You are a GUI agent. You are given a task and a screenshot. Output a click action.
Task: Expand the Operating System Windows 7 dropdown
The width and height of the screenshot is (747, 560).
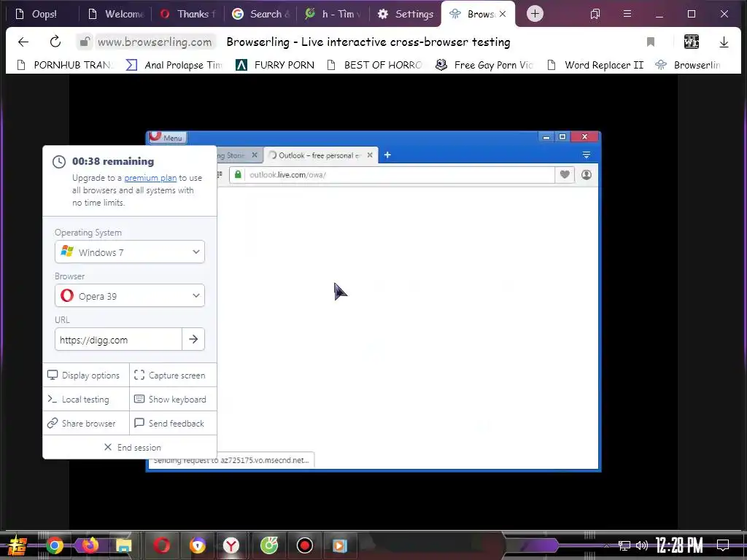[130, 252]
